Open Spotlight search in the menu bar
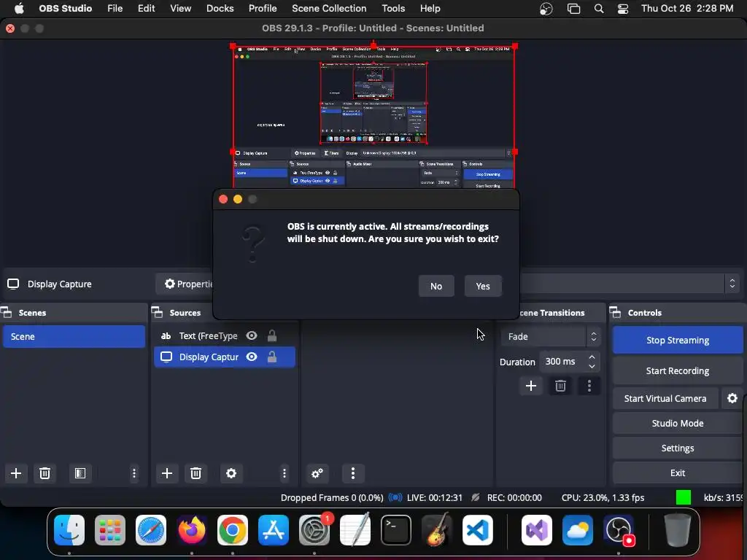 [599, 9]
